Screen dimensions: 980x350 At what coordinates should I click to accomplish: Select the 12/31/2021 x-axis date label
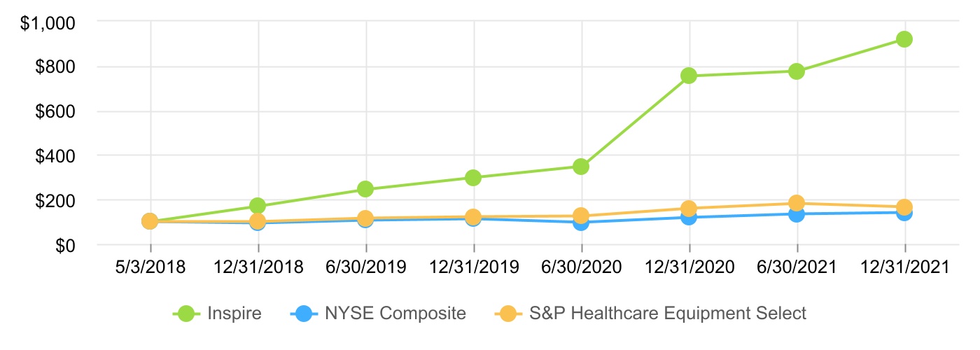[904, 267]
